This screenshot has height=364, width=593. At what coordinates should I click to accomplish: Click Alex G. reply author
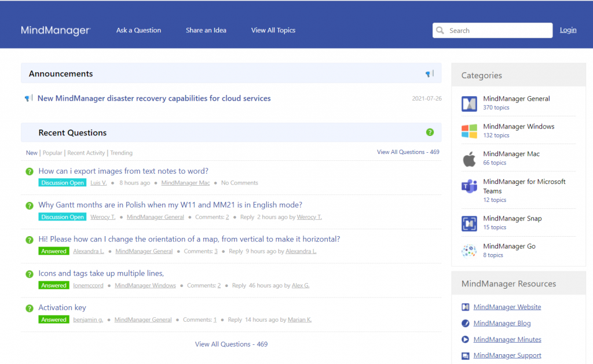(301, 285)
